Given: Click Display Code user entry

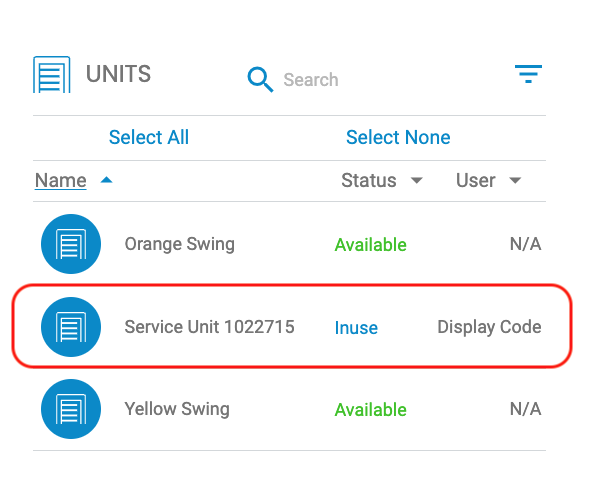Looking at the screenshot, I should click(489, 327).
